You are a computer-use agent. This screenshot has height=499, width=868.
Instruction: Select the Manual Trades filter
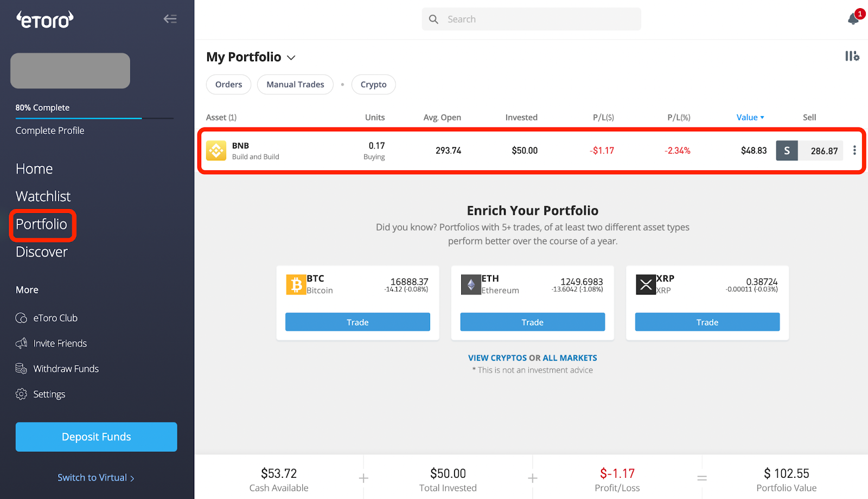coord(295,85)
